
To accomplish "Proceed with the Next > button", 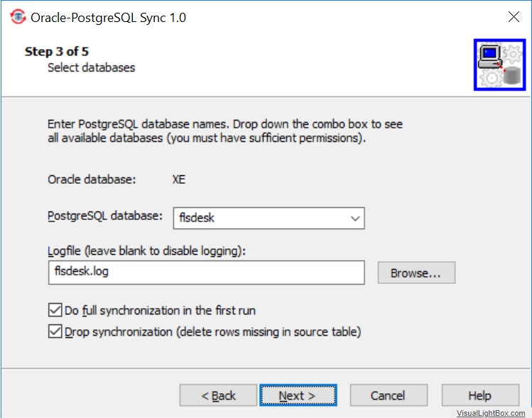I will coord(298,395).
